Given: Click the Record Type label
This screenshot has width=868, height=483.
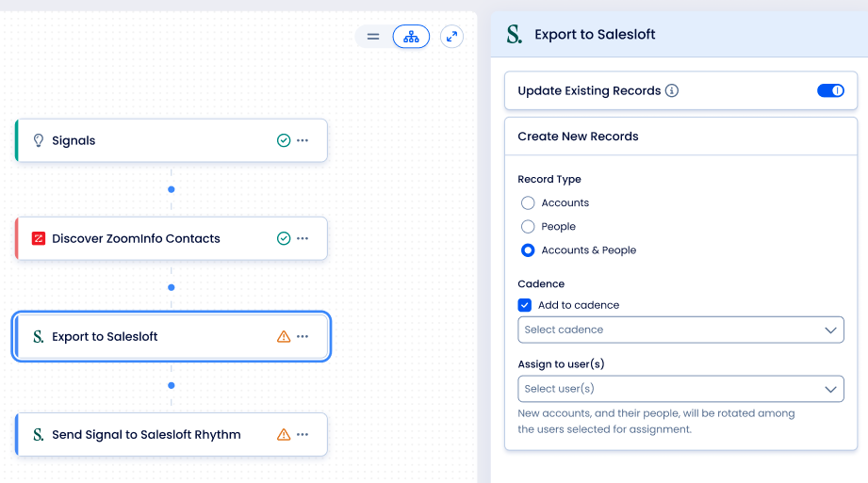Looking at the screenshot, I should 549,179.
